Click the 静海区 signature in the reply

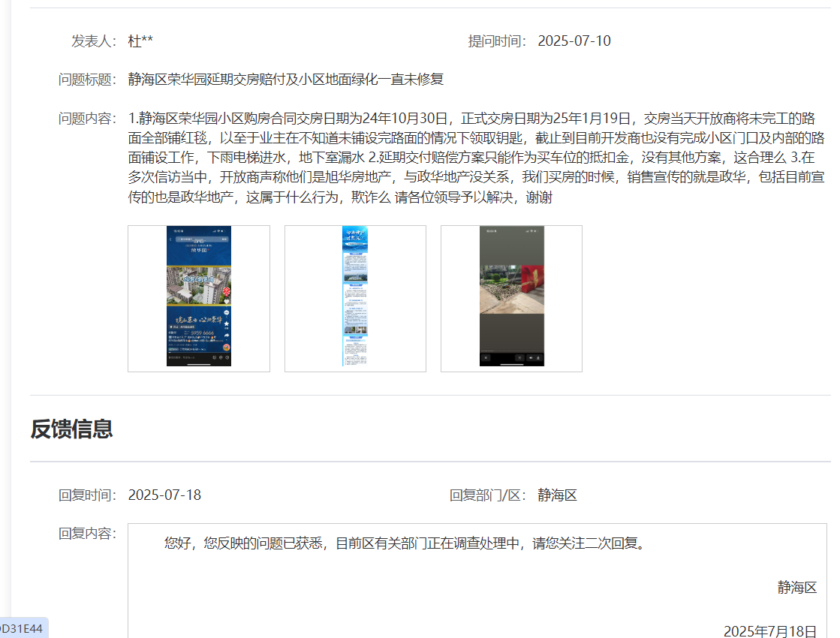coord(796,588)
